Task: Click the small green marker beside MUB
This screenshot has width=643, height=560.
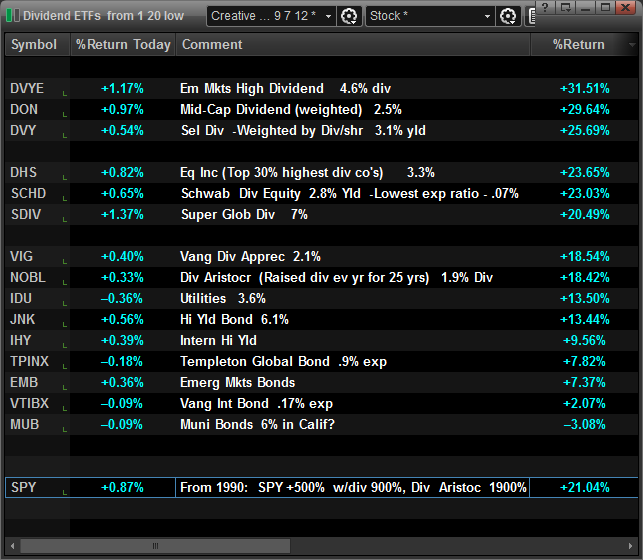Action: click(64, 430)
